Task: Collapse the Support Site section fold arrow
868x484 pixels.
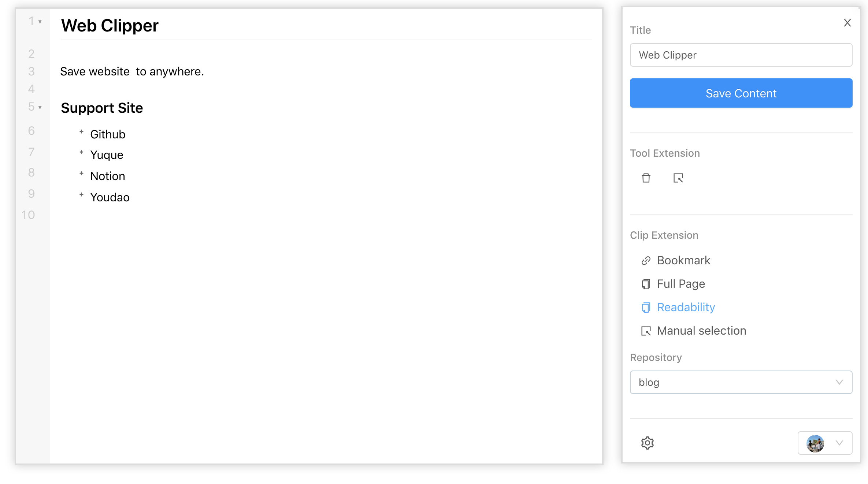Action: coord(40,107)
